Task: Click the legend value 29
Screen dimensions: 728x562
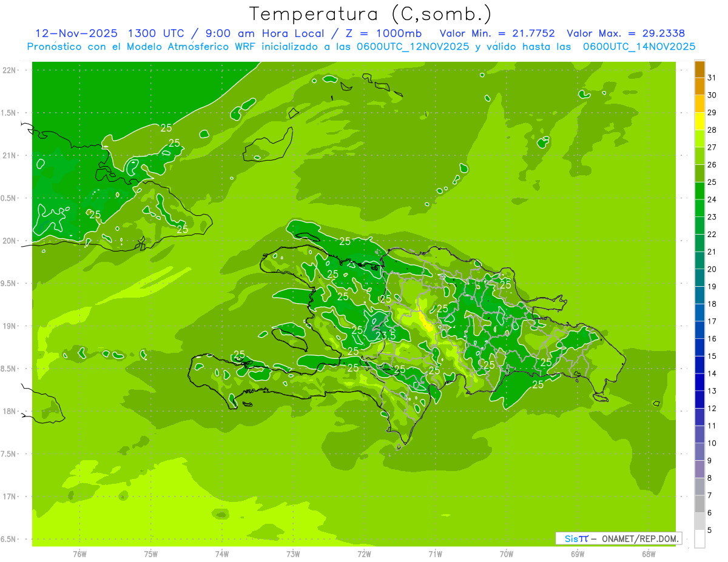Action: point(712,112)
